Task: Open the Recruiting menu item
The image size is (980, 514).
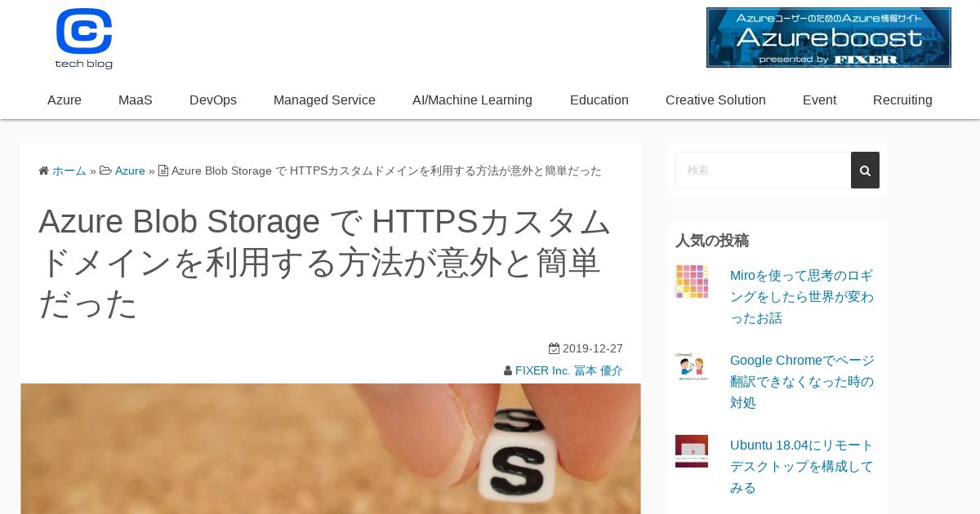Action: 902,100
